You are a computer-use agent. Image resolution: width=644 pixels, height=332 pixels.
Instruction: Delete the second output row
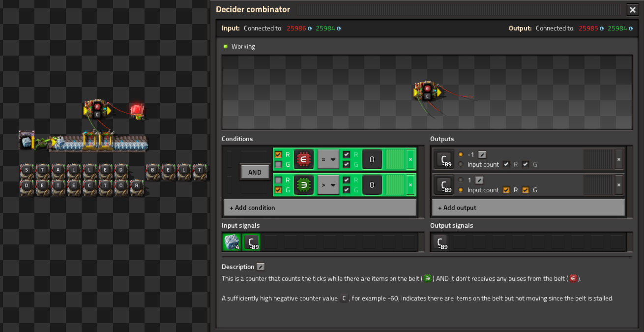coord(619,185)
